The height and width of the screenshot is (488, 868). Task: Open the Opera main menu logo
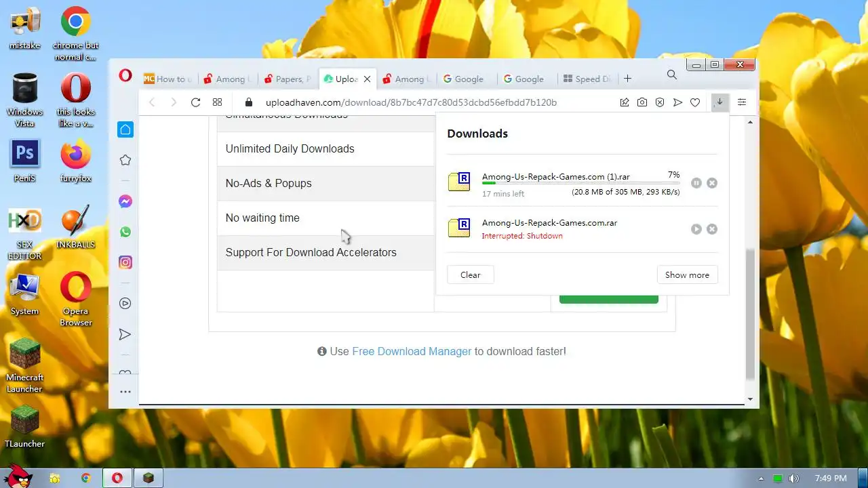125,75
